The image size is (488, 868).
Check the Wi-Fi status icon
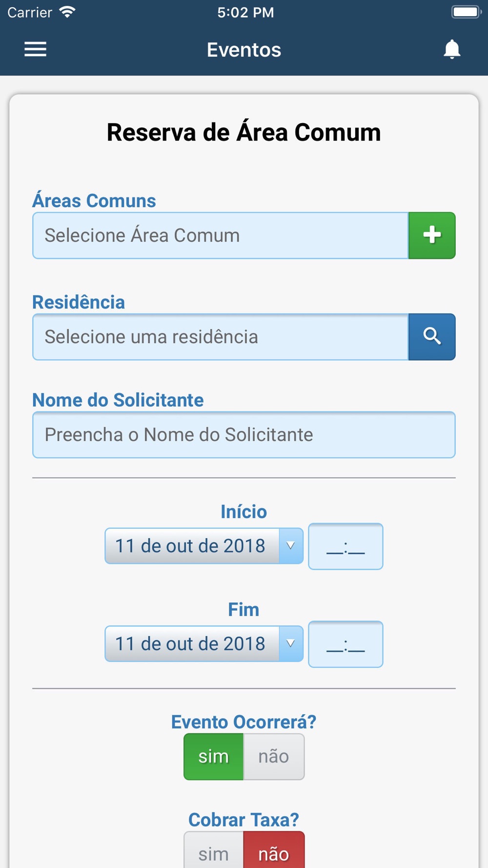click(67, 12)
